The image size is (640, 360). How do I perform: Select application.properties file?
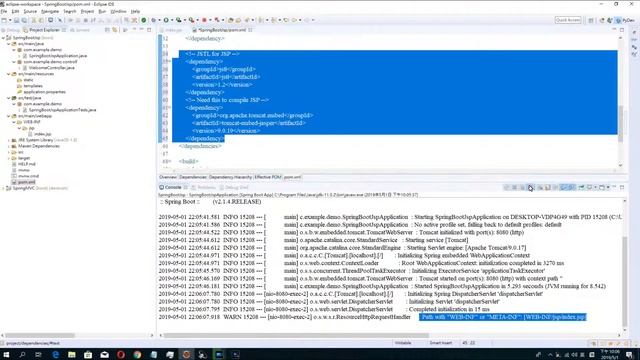44,92
